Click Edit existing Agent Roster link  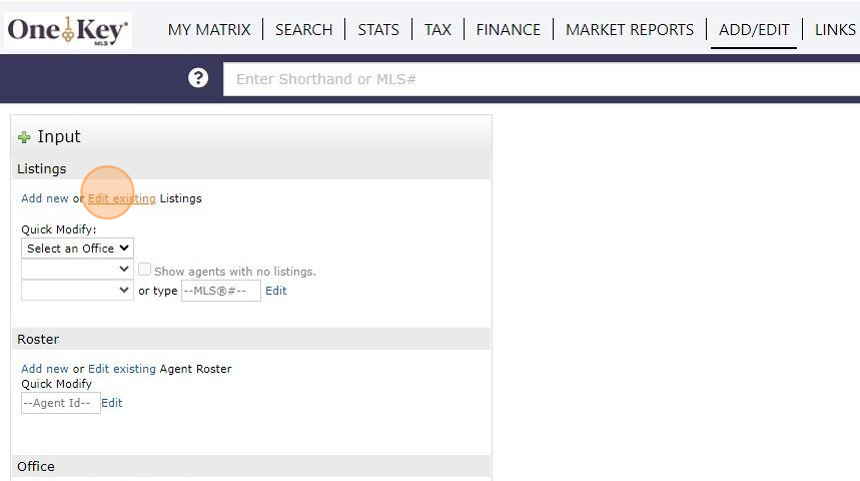click(122, 369)
